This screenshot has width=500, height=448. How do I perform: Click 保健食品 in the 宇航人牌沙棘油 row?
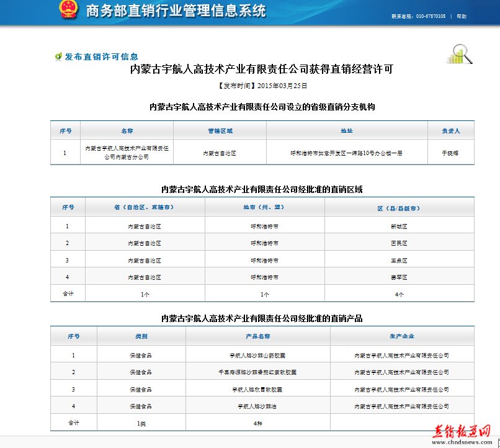(141, 406)
